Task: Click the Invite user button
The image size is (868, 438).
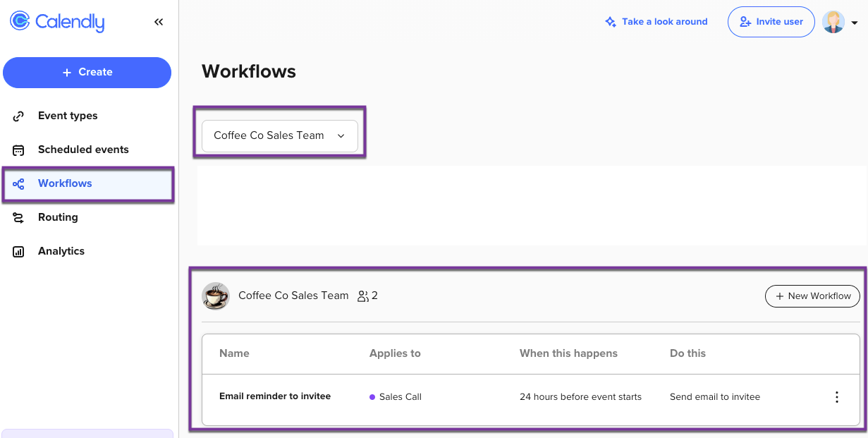Action: coord(771,22)
